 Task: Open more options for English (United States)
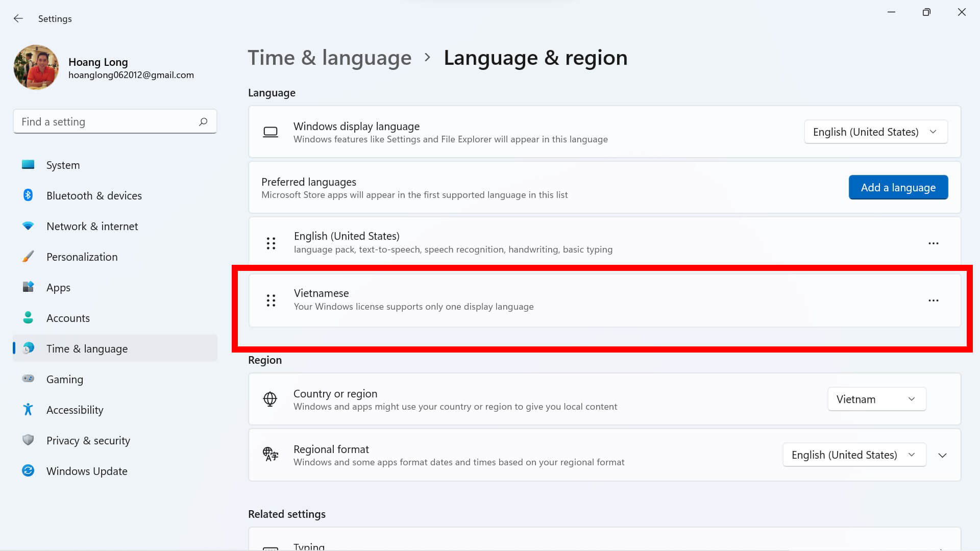coord(934,243)
